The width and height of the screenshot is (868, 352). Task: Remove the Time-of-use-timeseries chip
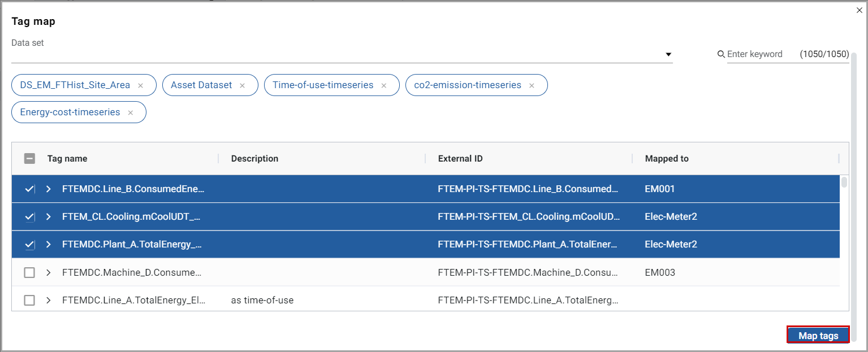coord(383,85)
